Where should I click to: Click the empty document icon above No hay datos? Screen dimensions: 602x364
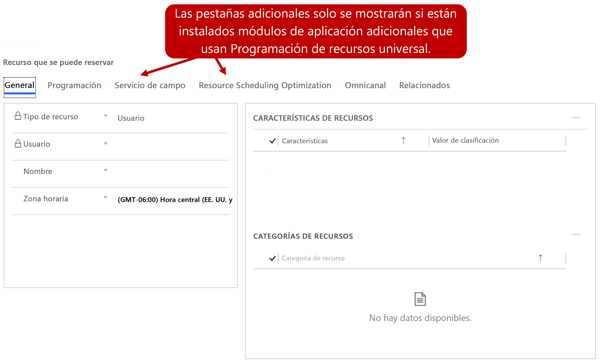coord(420,299)
